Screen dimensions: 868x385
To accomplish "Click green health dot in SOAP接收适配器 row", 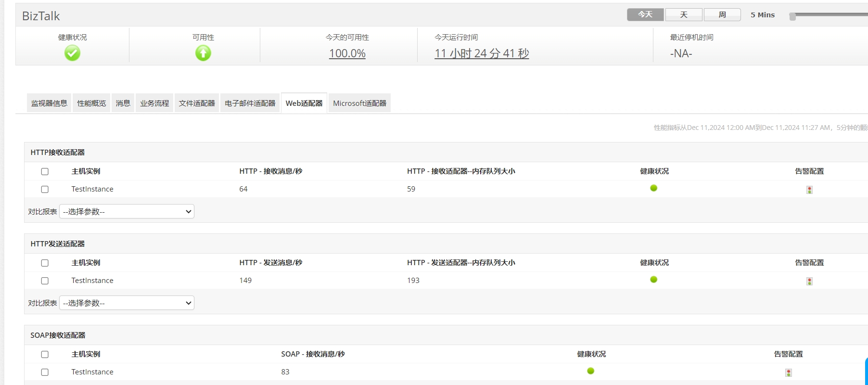I will 590,371.
